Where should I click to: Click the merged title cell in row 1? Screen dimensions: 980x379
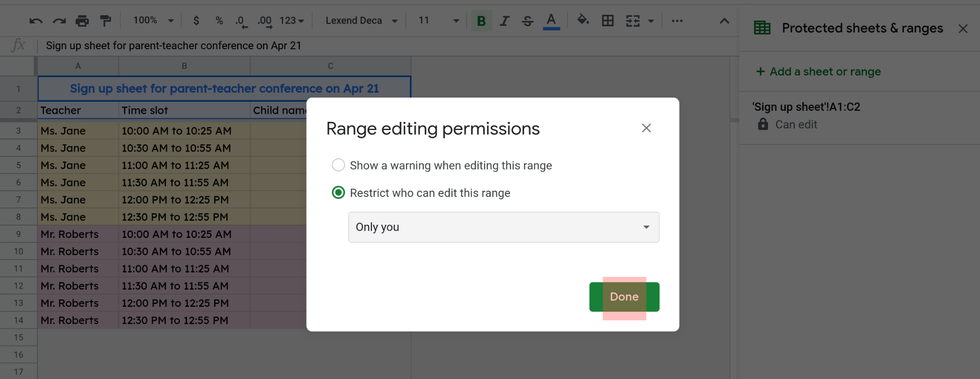click(x=224, y=88)
